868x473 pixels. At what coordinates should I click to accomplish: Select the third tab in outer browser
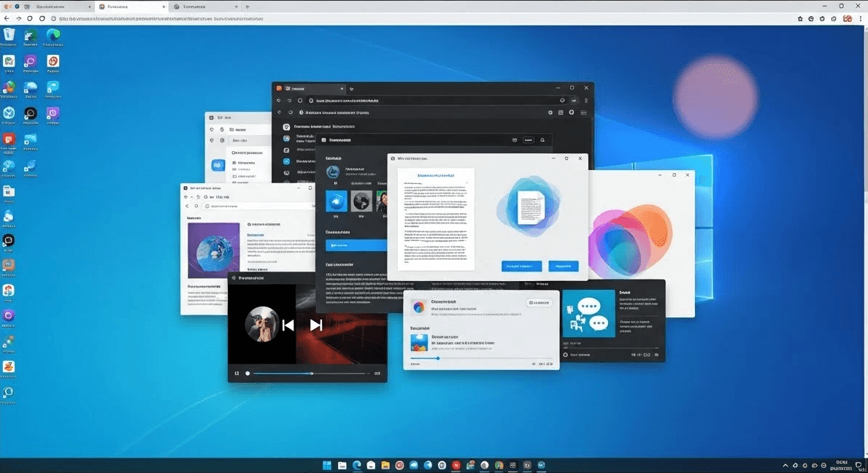(205, 7)
